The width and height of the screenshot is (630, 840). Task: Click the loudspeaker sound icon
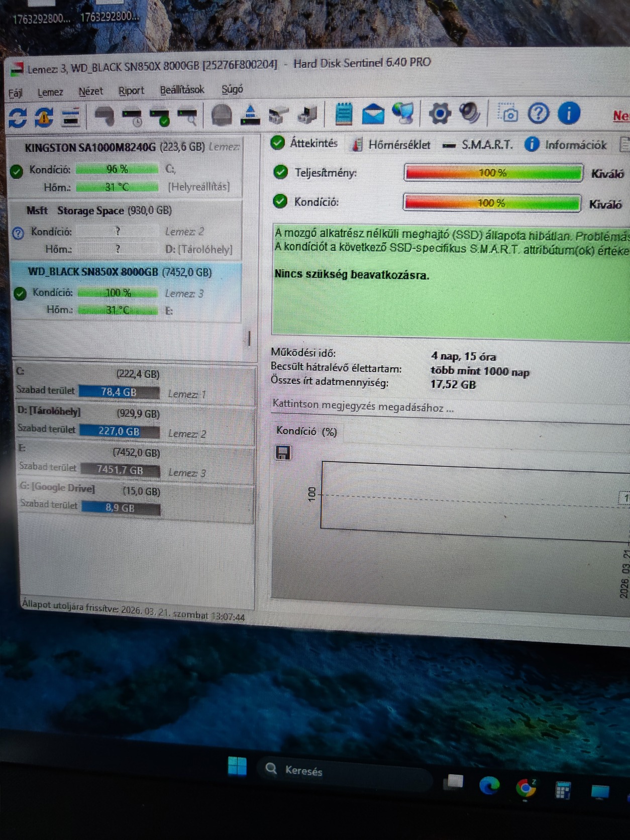pos(470,113)
